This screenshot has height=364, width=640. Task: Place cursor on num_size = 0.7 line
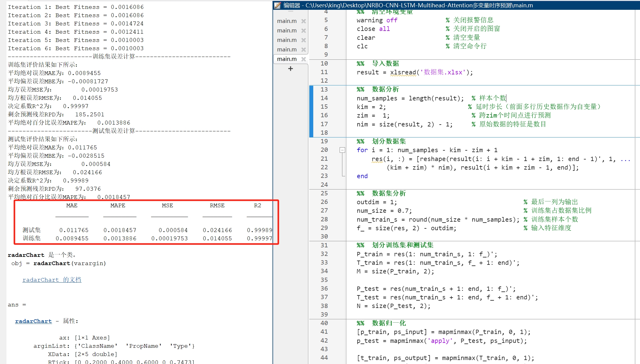click(x=384, y=211)
